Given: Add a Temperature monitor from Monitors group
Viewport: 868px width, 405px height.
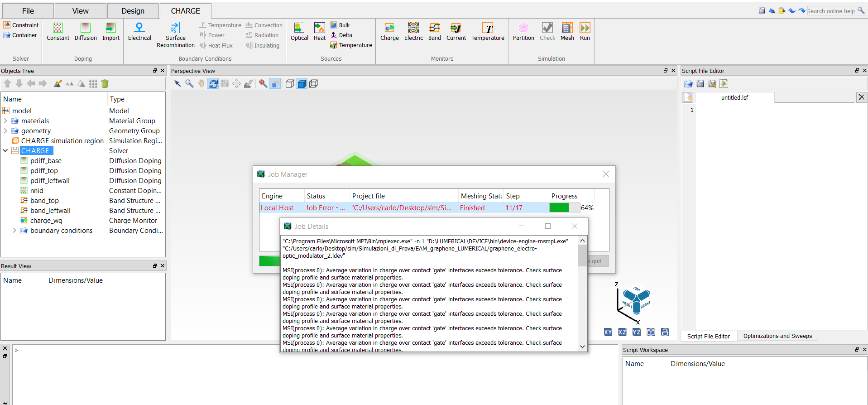Looking at the screenshot, I should 488,32.
